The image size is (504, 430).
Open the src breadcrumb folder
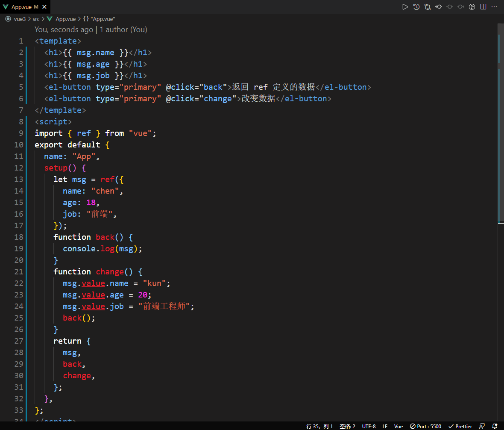coord(36,19)
